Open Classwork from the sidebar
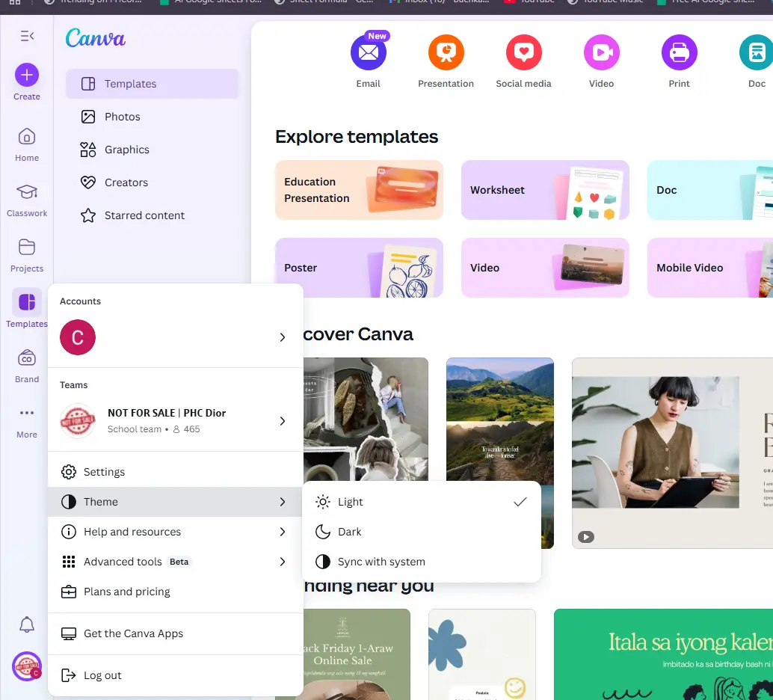 (27, 200)
